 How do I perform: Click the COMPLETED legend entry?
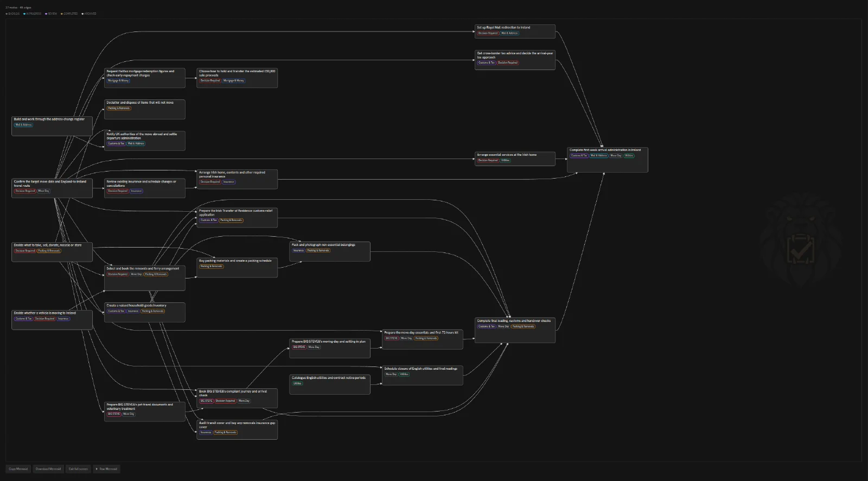pyautogui.click(x=69, y=14)
